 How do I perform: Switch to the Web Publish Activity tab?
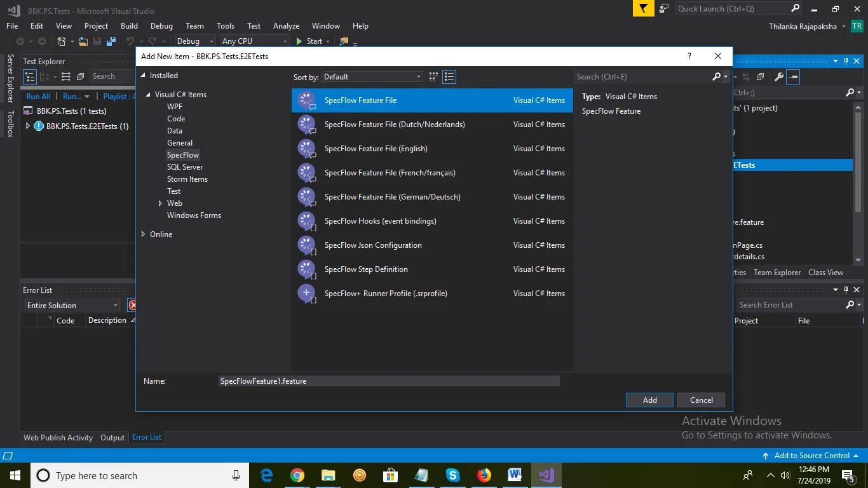click(x=58, y=438)
